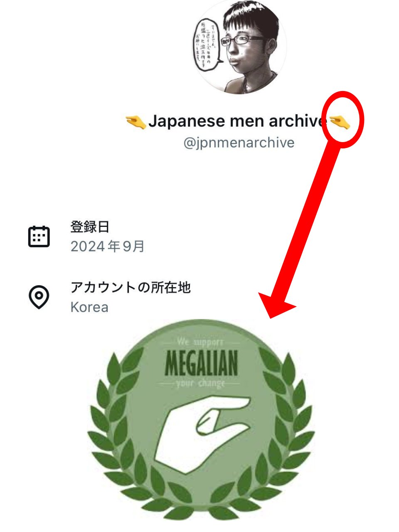Click the red-circled pinching hand emoji

pos(340,122)
